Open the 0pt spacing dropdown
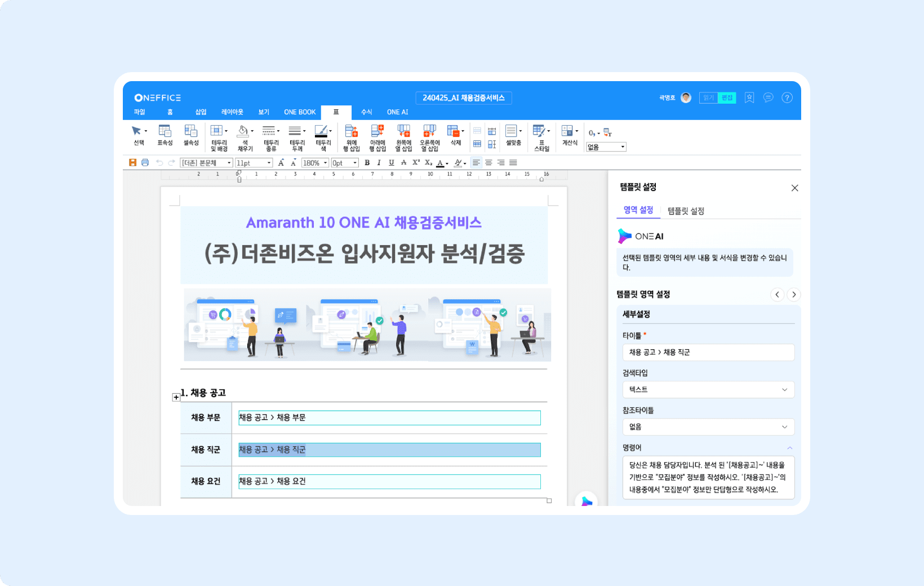Screen dimensions: 924x586 [345, 163]
